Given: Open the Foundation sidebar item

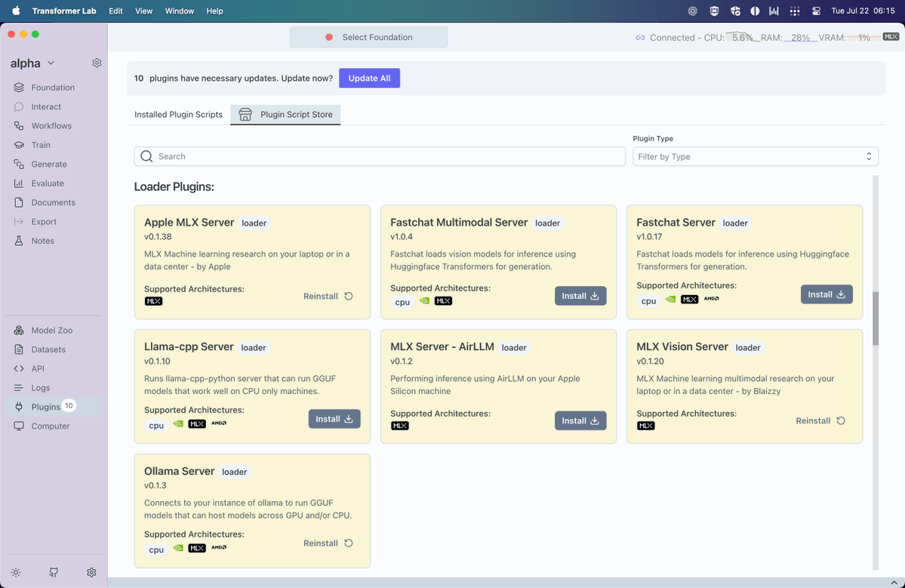Looking at the screenshot, I should (53, 87).
